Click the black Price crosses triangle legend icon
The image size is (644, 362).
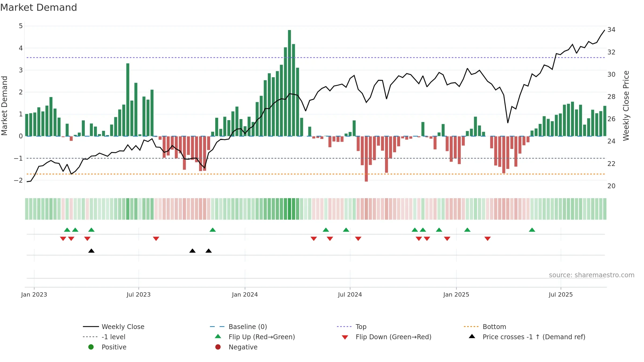pos(472,336)
